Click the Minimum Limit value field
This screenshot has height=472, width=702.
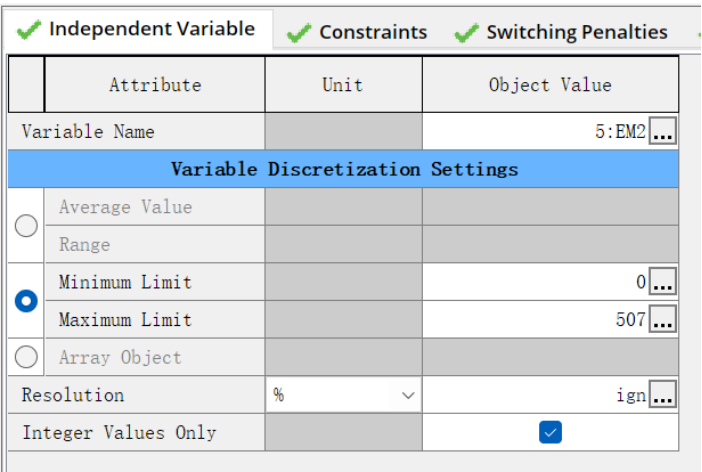coord(536,283)
